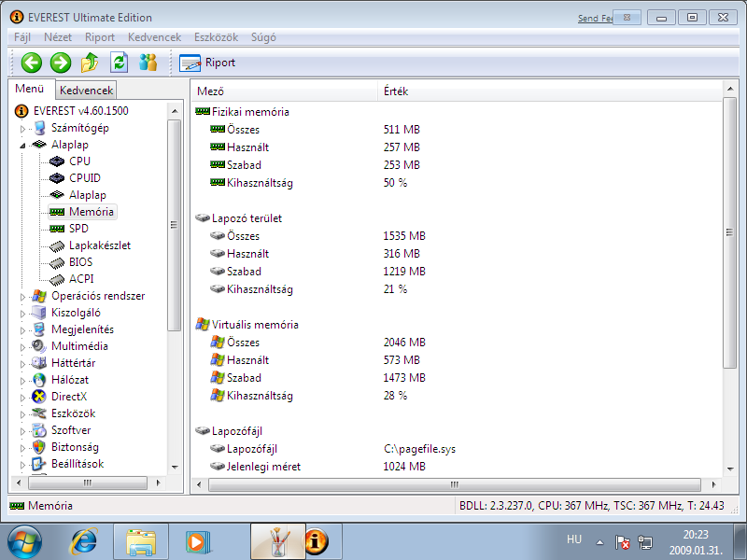Select CPUID in the tree
Screen dimensions: 747x560
(85, 178)
